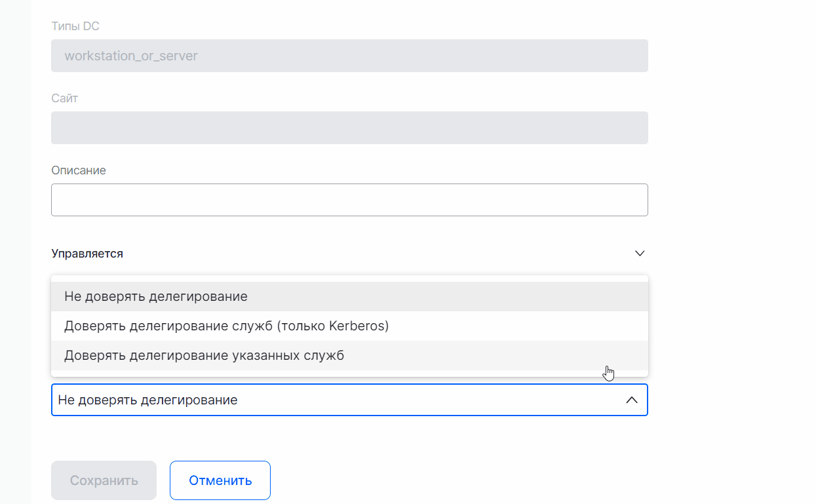Choose 'Доверять делегирование служб (только Kerberos)'

(x=226, y=326)
